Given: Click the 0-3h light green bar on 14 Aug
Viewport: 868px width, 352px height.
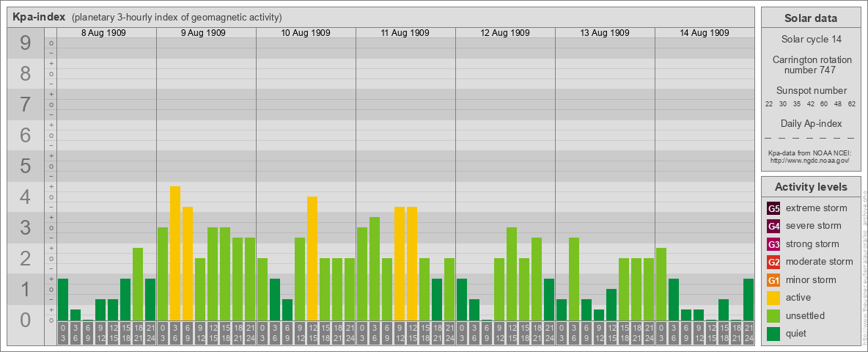Looking at the screenshot, I should point(661,284).
